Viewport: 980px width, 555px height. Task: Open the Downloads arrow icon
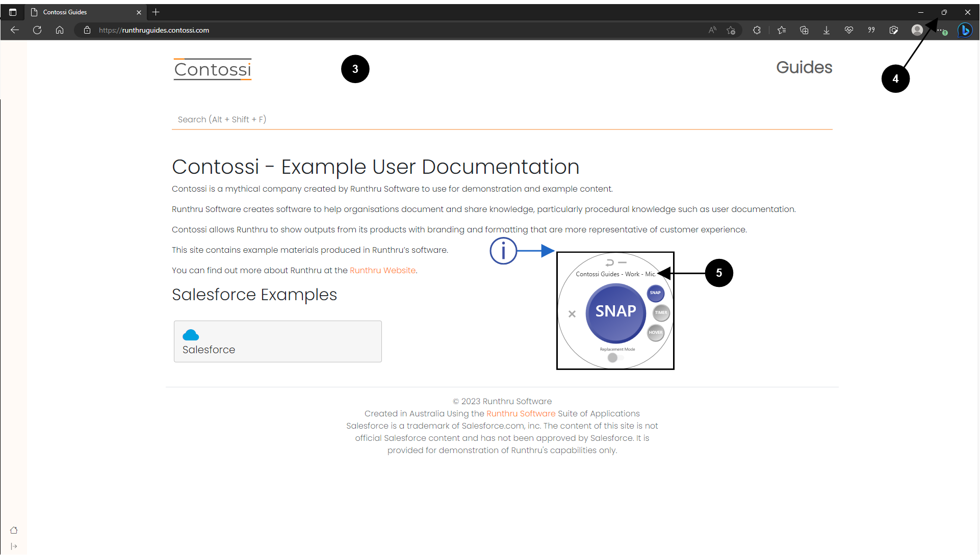click(x=827, y=30)
